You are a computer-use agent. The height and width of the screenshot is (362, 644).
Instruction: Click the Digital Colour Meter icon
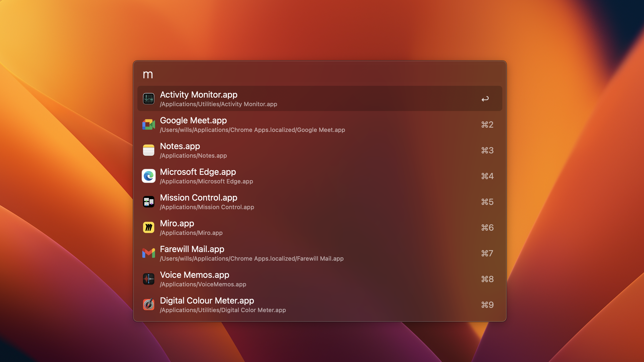(148, 305)
